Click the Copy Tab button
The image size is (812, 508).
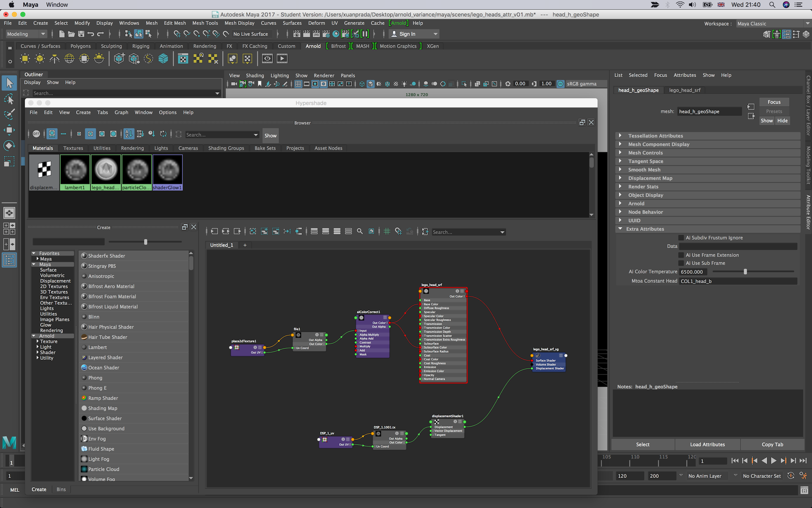click(x=772, y=444)
